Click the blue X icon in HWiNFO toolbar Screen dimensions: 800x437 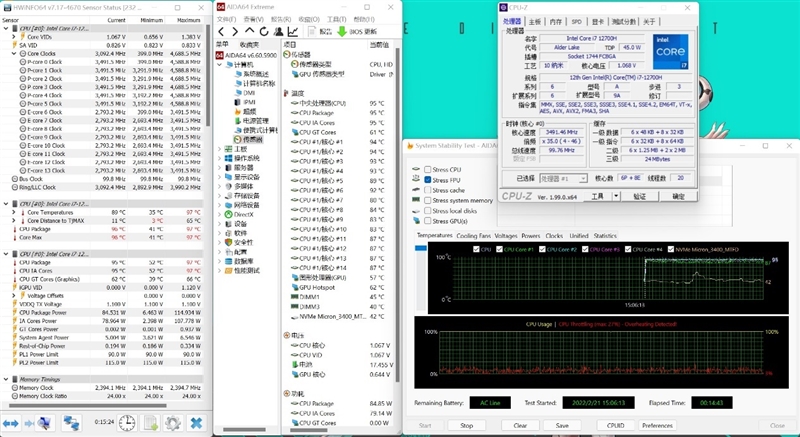click(196, 423)
